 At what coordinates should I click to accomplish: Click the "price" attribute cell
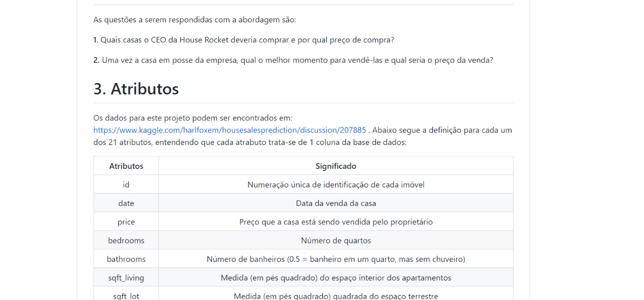pos(126,221)
